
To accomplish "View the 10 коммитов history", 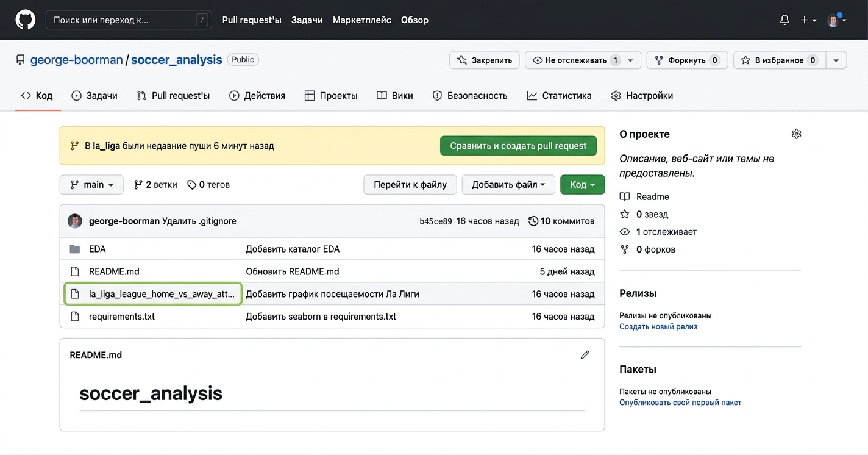I will click(x=561, y=221).
